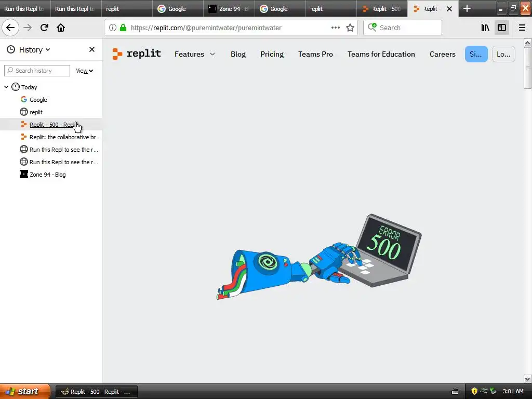This screenshot has height=399, width=532.
Task: Open the Pricing link
Action: [272, 54]
